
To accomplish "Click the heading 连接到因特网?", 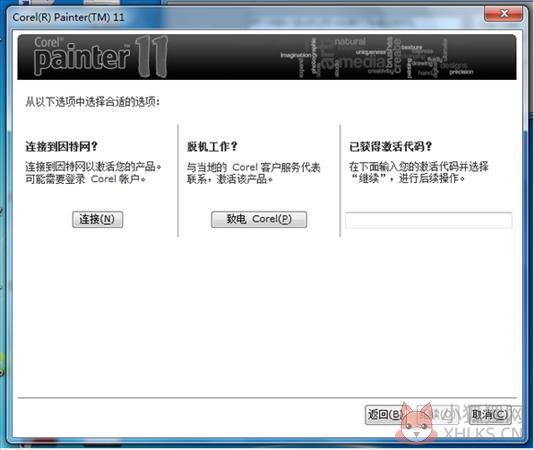I will [x=62, y=146].
